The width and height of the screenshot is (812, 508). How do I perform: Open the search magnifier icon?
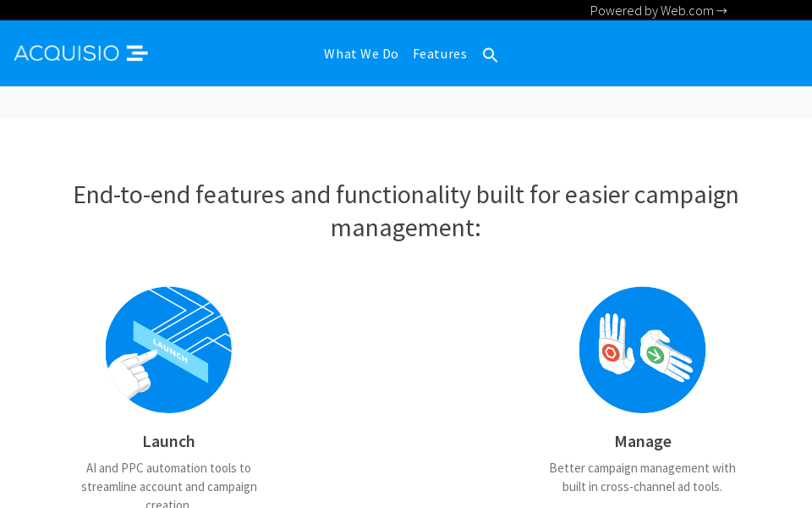[x=490, y=55]
